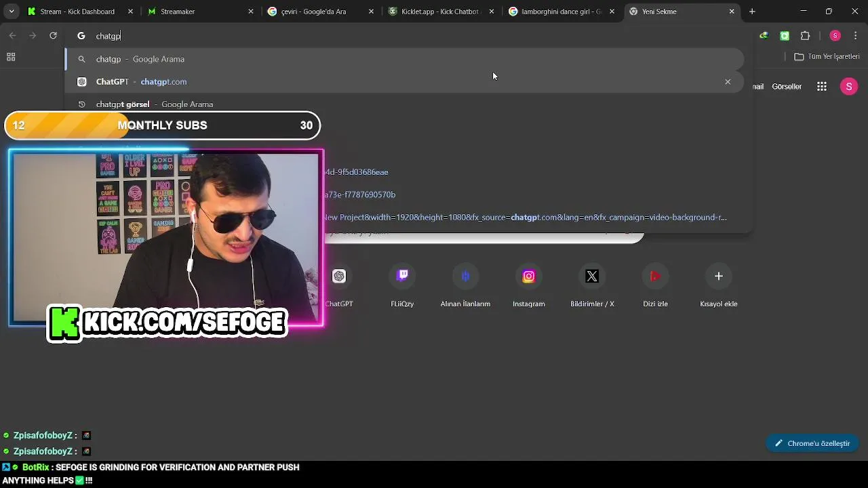The image size is (868, 488).
Task: Open the Chrome profile avatar in toolbar
Action: pyautogui.click(x=835, y=36)
